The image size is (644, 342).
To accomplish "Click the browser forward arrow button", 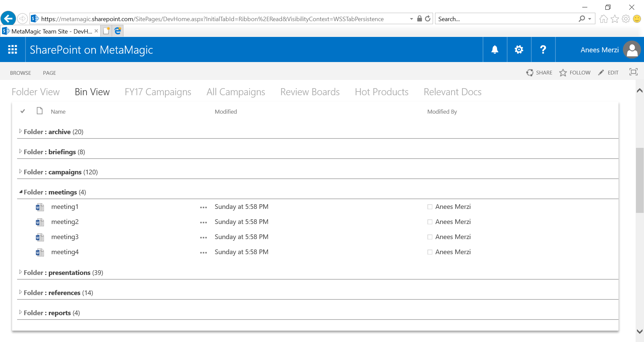I will coord(22,18).
